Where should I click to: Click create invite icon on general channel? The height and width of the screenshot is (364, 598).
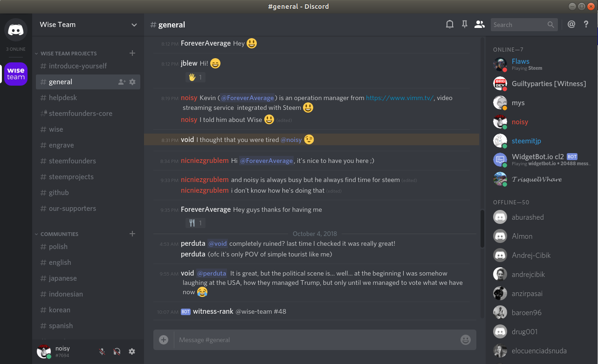pos(122,82)
